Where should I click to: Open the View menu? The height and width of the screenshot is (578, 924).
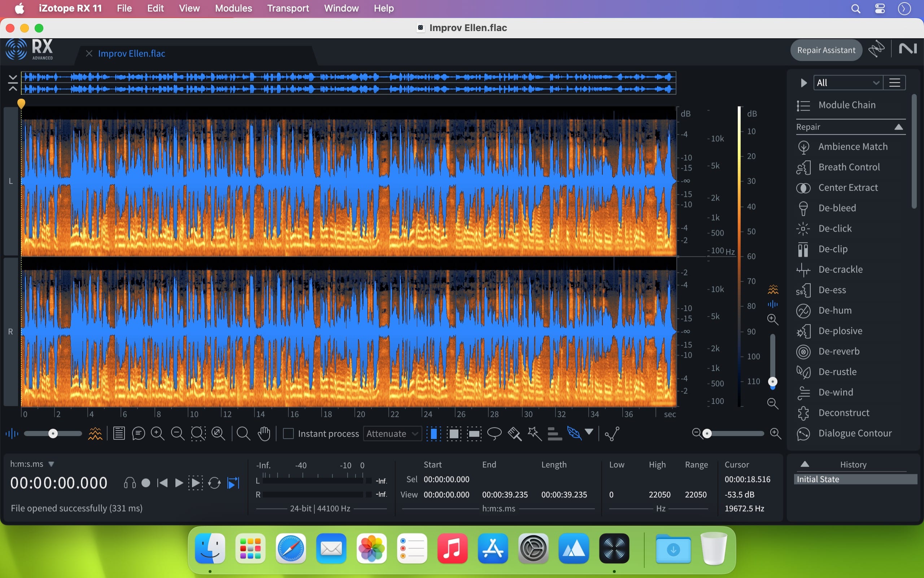point(189,8)
